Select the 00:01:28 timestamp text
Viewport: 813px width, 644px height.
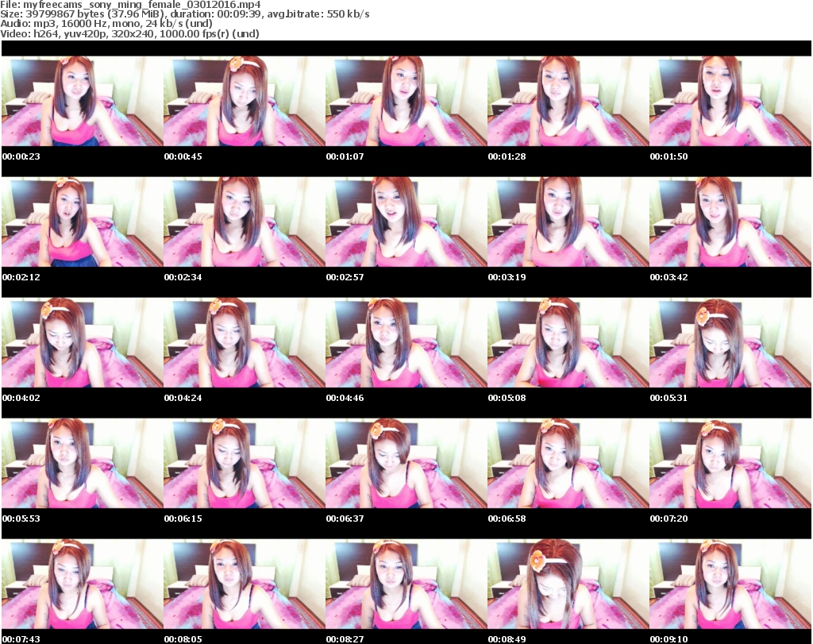pyautogui.click(x=507, y=156)
